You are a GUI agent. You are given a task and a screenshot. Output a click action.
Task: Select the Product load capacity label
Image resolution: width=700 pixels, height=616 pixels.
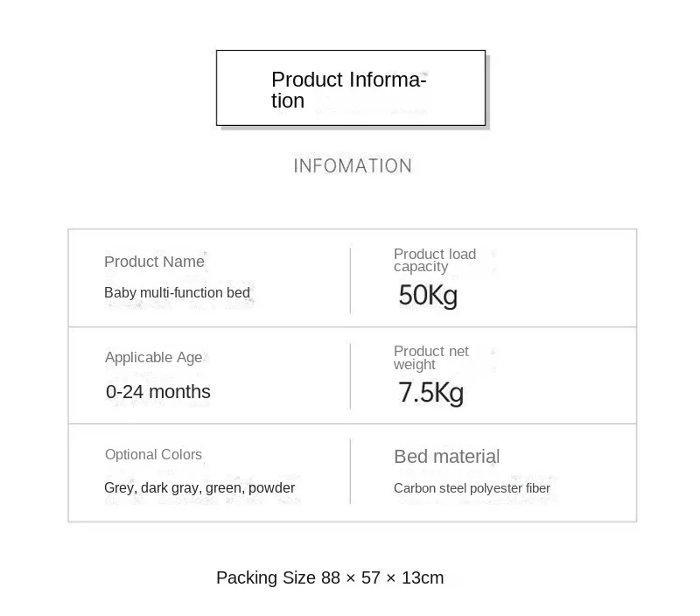coord(435,260)
